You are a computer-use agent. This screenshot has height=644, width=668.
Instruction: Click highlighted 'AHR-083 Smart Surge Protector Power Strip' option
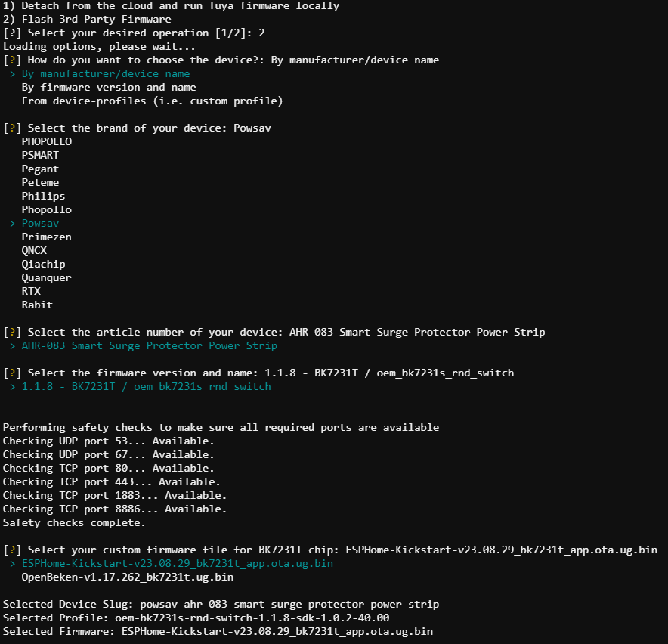[150, 345]
